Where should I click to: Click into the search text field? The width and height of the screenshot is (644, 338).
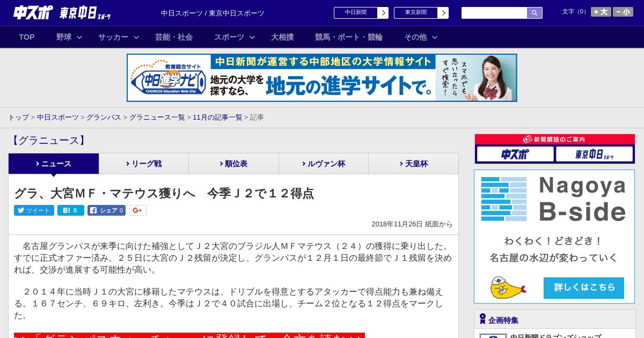tap(494, 13)
